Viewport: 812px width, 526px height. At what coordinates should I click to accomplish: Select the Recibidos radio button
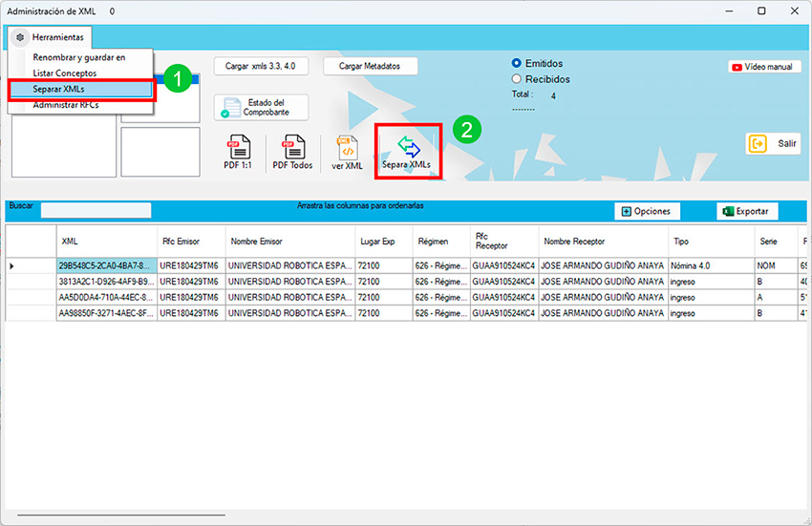[517, 79]
